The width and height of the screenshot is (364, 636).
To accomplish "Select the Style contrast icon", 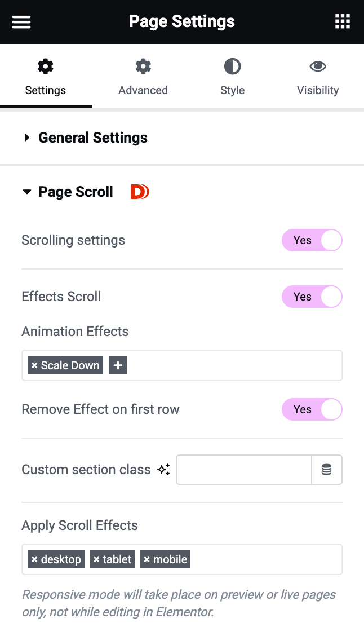I will pos(232,66).
